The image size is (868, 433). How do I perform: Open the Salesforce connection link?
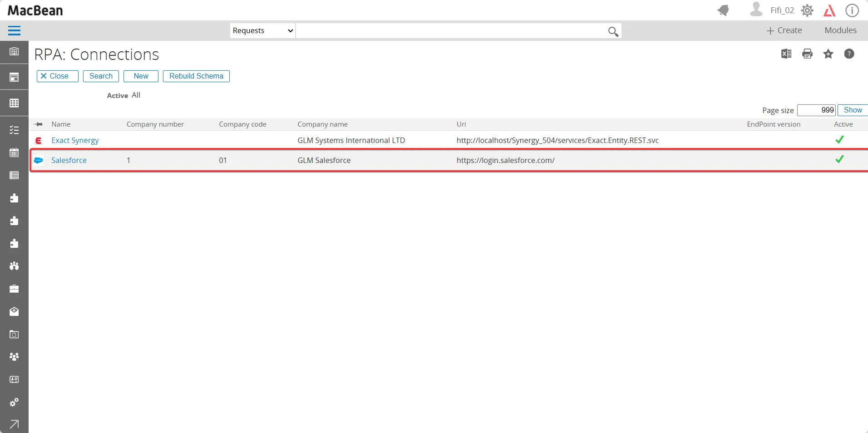[x=69, y=160]
